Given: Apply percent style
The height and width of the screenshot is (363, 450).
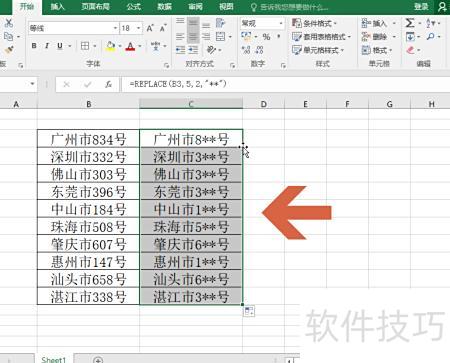Looking at the screenshot, I should pos(266,36).
